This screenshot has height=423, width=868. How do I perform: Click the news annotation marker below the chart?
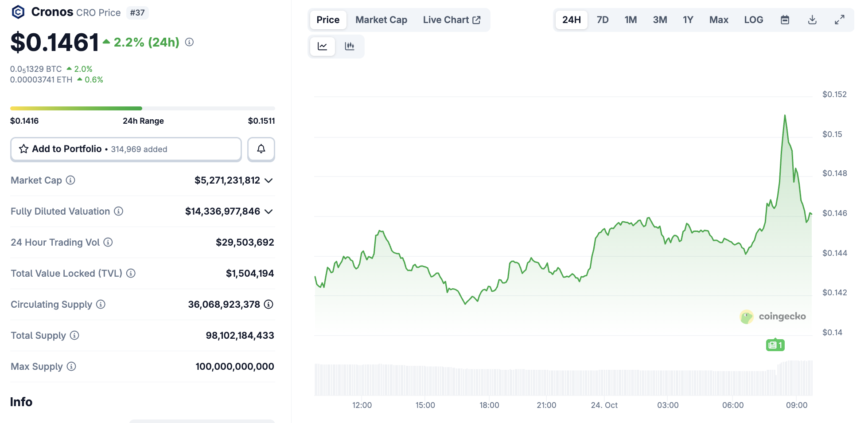[x=775, y=345]
